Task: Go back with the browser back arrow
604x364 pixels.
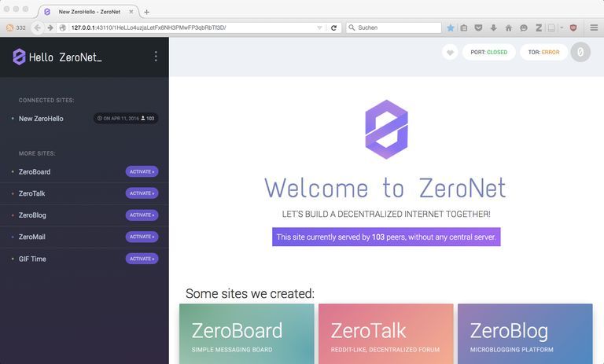Action: click(38, 28)
